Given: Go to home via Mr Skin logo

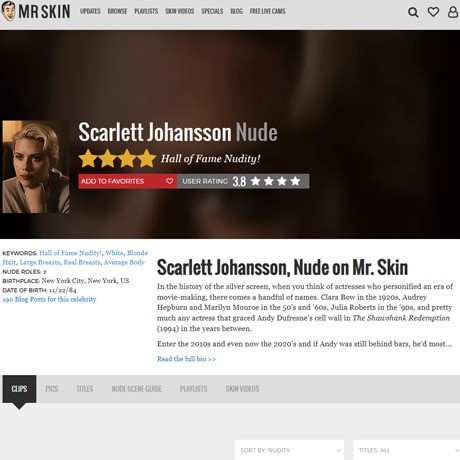Looking at the screenshot, I should point(36,11).
